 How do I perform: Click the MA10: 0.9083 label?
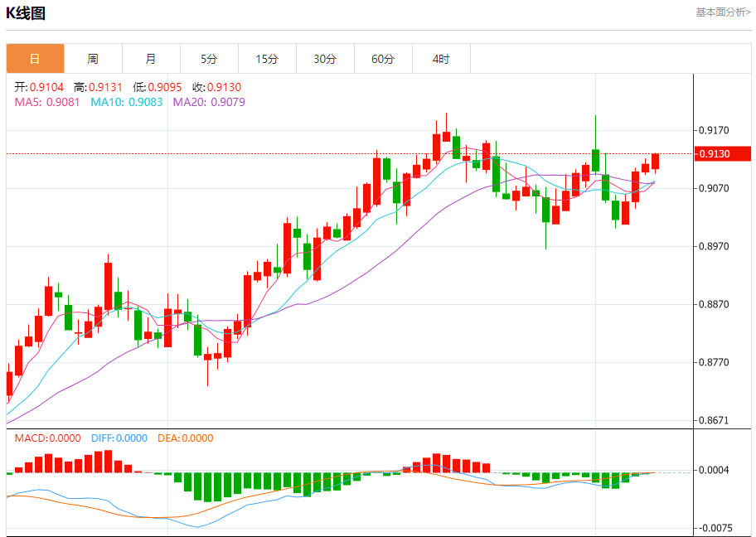(x=126, y=102)
